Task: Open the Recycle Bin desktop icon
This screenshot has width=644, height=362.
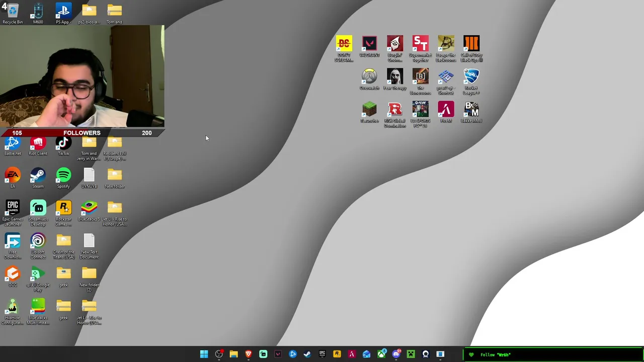Action: 13,14
